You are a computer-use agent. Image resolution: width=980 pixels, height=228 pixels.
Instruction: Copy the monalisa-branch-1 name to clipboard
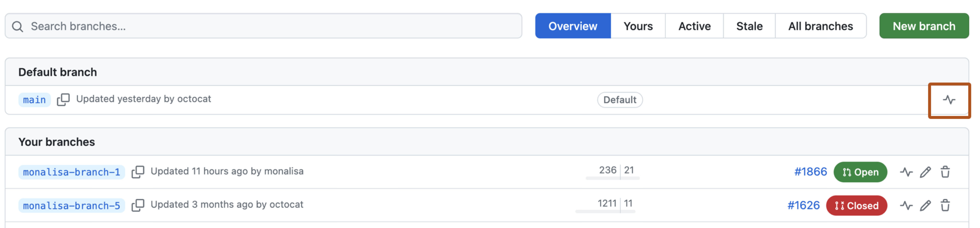pos(138,172)
